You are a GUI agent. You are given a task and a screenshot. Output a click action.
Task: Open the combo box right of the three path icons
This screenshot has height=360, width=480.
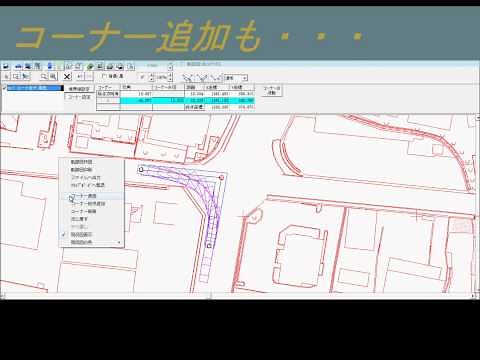pos(236,78)
